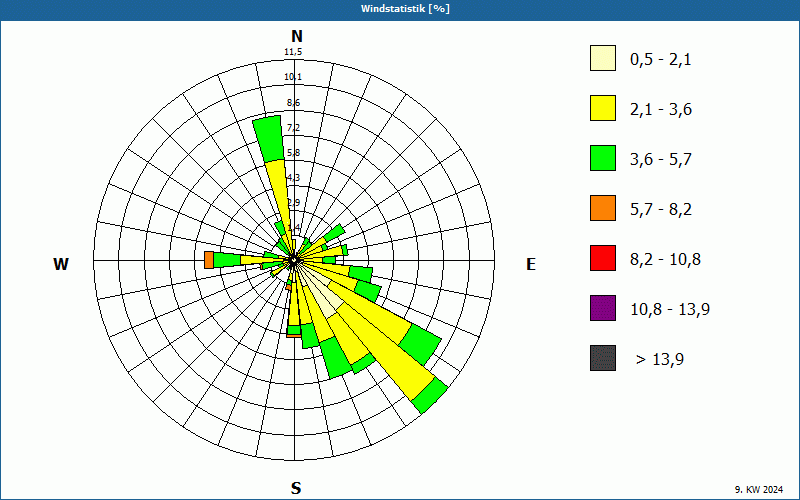Click the green tip of the longest southeast bar
The image size is (800, 500).
tap(430, 395)
